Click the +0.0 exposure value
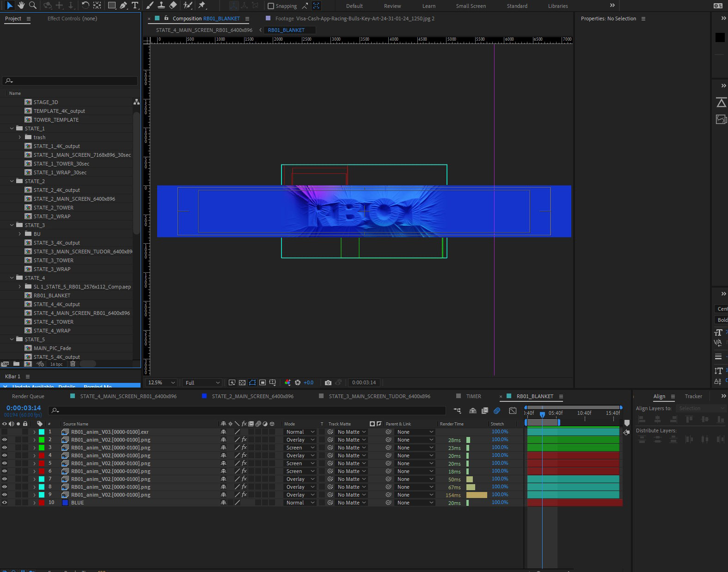728x572 pixels. pyautogui.click(x=308, y=382)
